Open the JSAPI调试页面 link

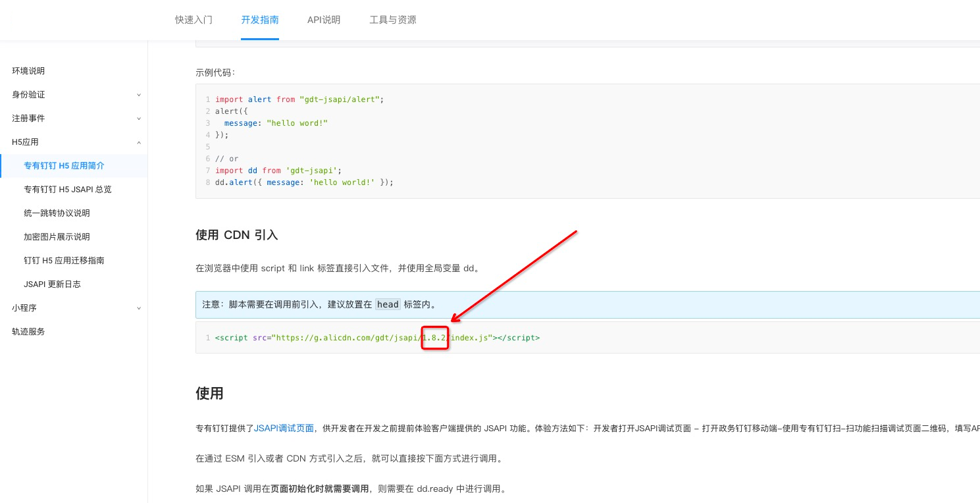click(x=284, y=428)
